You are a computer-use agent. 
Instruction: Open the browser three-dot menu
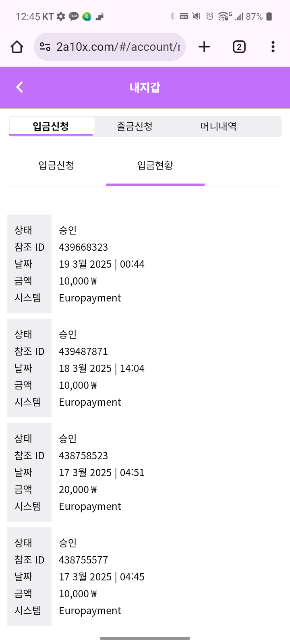point(273,47)
